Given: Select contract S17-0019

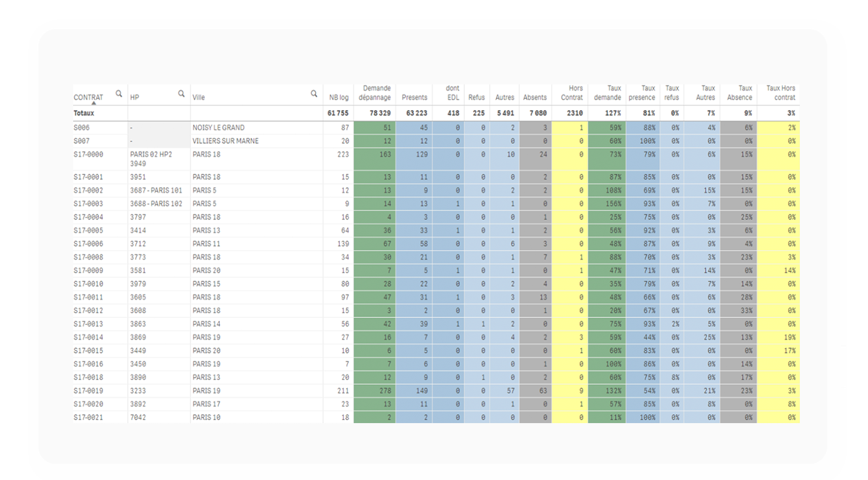Looking at the screenshot, I should click(89, 391).
